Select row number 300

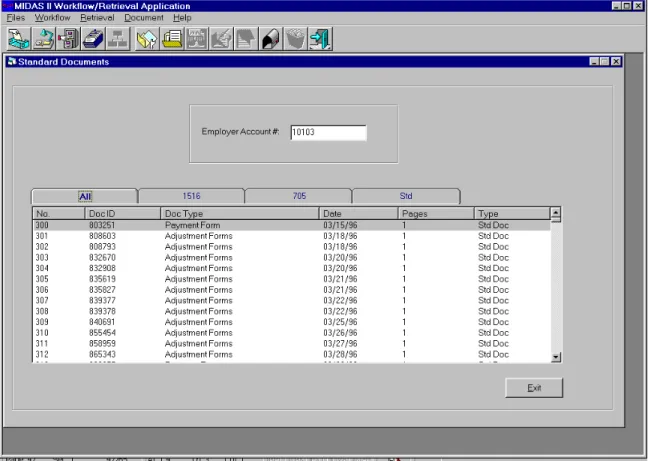(292, 225)
